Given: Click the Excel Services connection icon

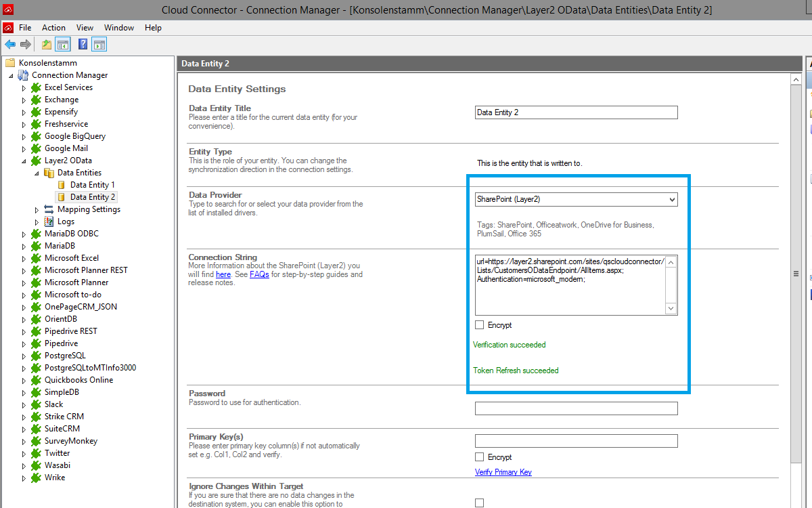Looking at the screenshot, I should click(x=37, y=87).
